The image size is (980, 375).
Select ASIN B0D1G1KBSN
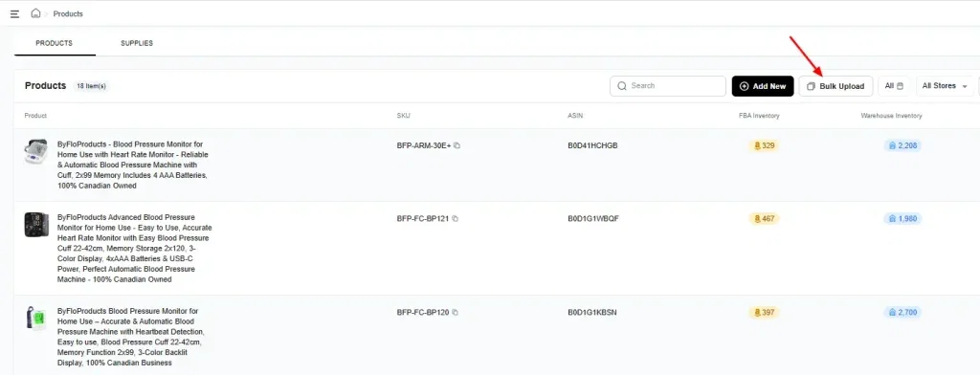[591, 313]
